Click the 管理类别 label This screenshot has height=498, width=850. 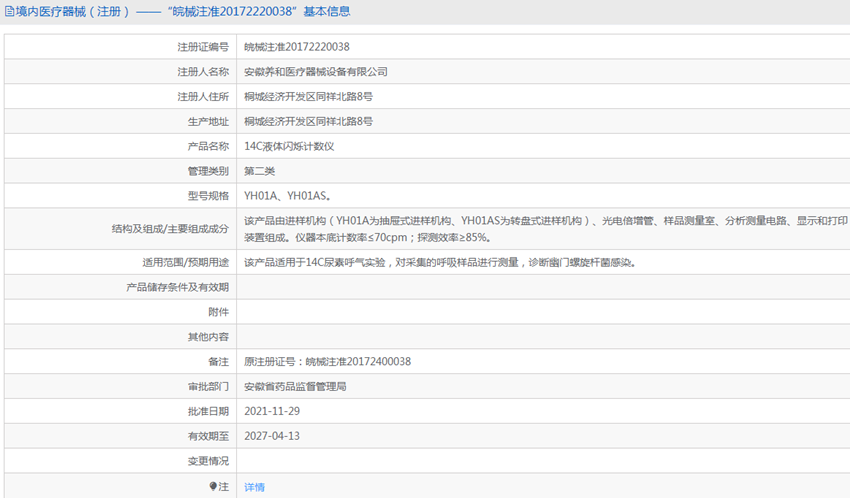coord(208,171)
